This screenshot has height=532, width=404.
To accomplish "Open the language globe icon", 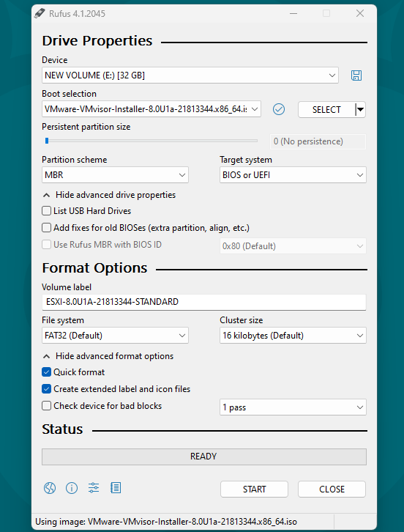I will (x=50, y=488).
